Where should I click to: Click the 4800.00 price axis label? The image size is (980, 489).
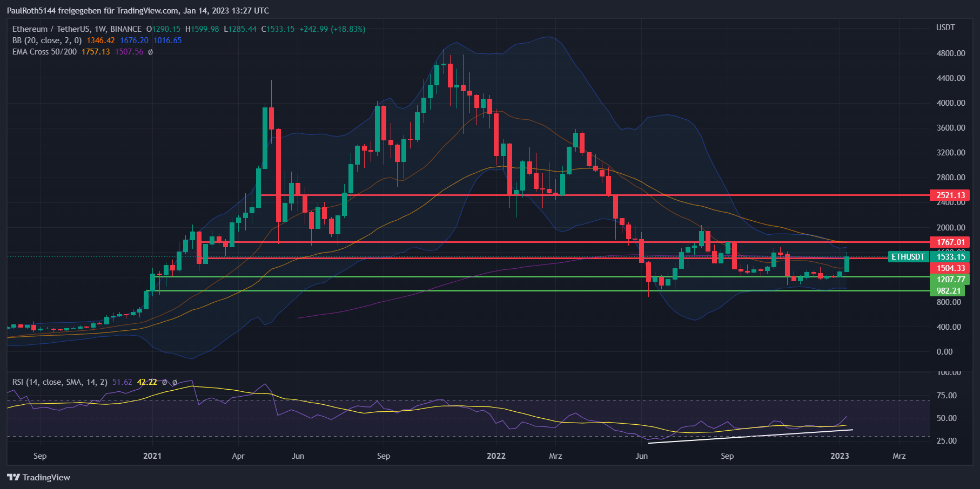coord(951,53)
